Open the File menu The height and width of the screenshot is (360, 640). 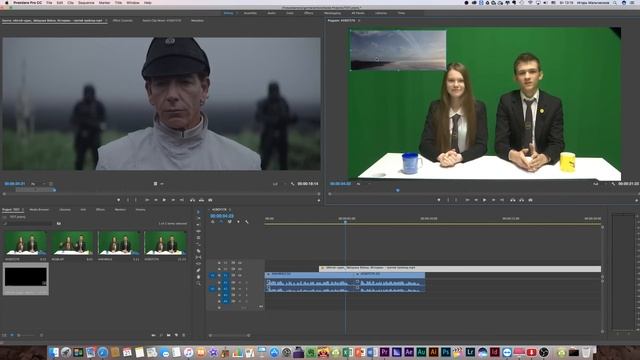click(x=49, y=3)
